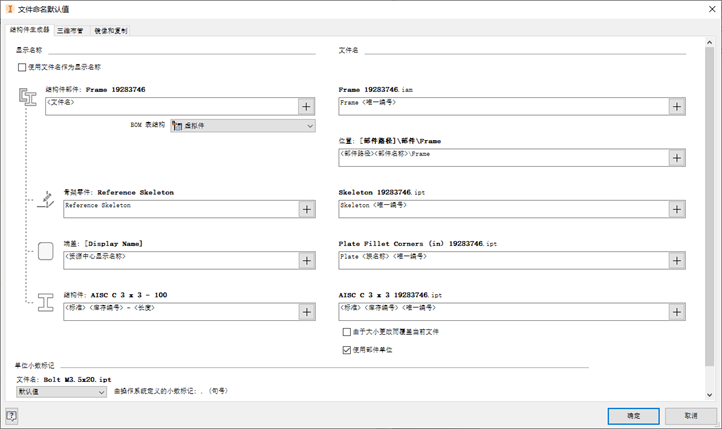Click the 取消 button
Image resolution: width=722 pixels, height=429 pixels.
pos(690,415)
